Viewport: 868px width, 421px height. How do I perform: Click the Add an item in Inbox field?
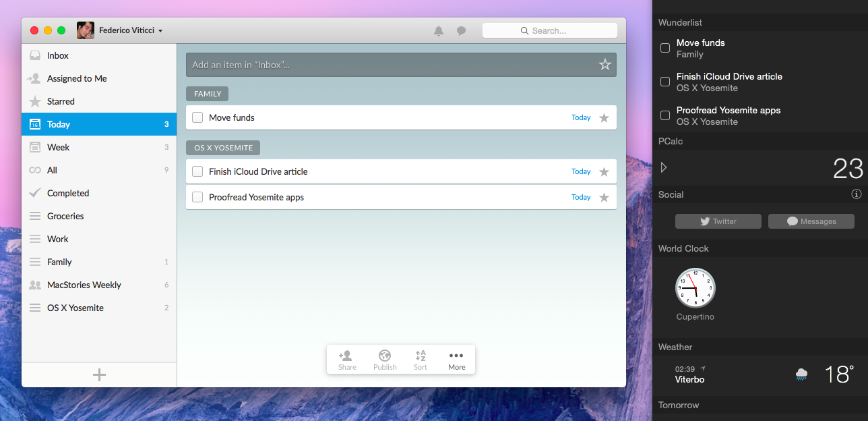tap(401, 65)
